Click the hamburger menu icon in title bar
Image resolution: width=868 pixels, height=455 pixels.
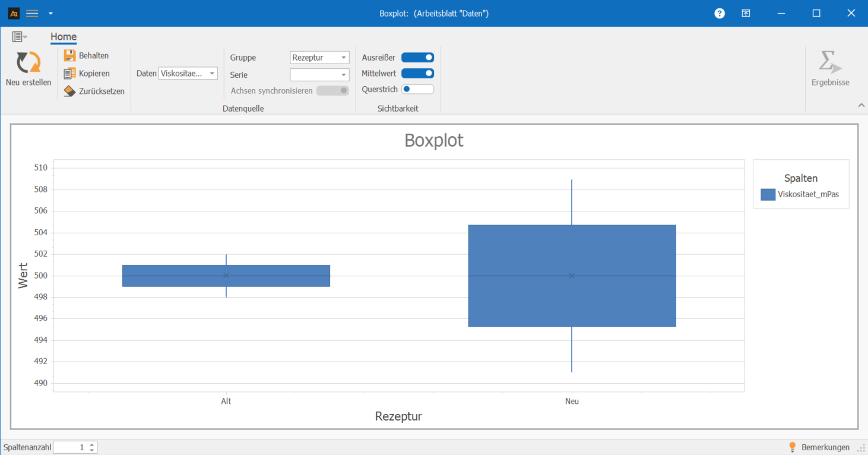(32, 13)
